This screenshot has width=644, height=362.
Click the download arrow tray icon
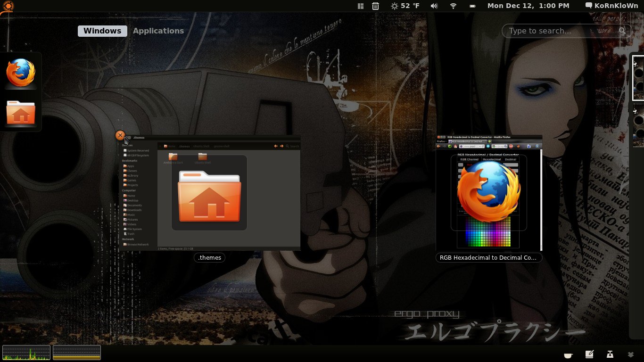click(x=610, y=354)
